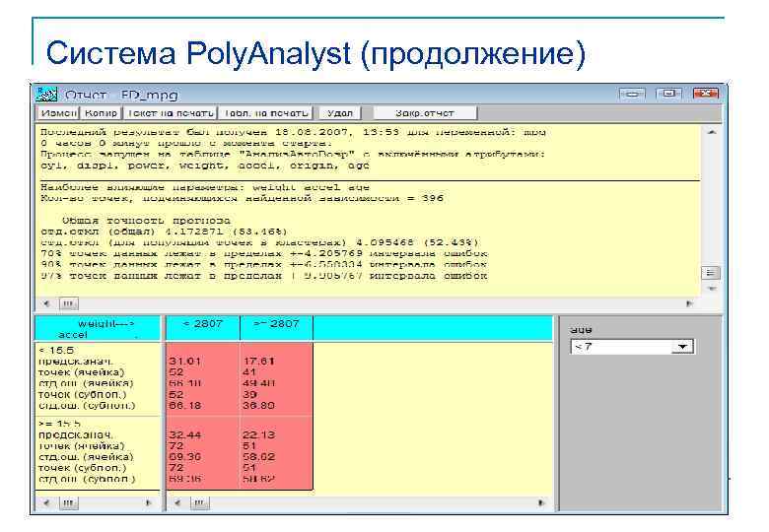Click the age label above dropdown

(581, 330)
